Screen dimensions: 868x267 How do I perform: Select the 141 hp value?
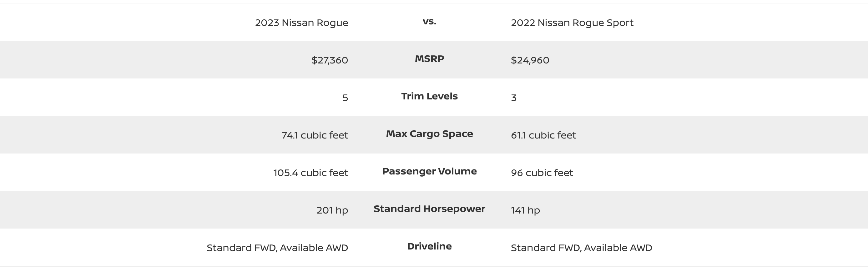(525, 210)
